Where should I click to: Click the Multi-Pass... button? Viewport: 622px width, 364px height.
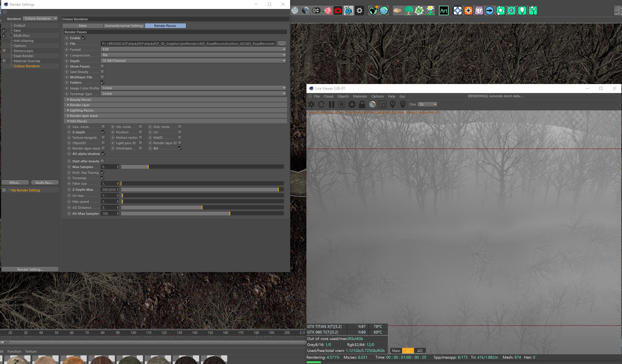point(45,183)
